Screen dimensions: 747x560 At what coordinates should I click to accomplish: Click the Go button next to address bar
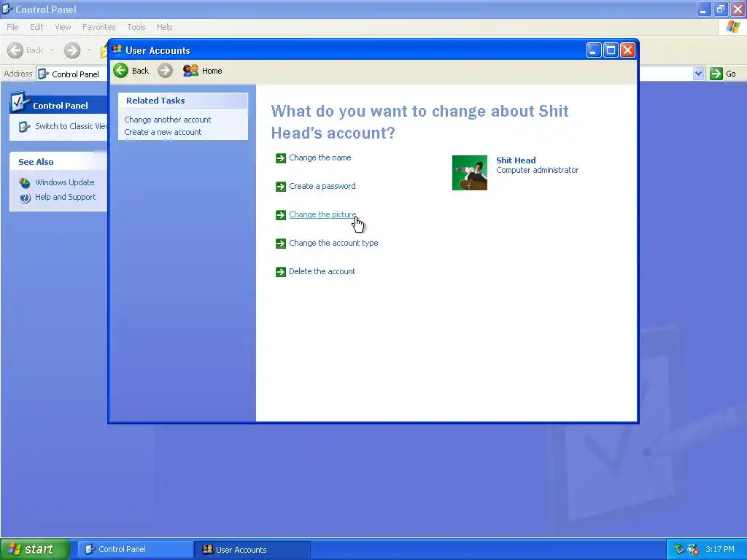coord(723,74)
